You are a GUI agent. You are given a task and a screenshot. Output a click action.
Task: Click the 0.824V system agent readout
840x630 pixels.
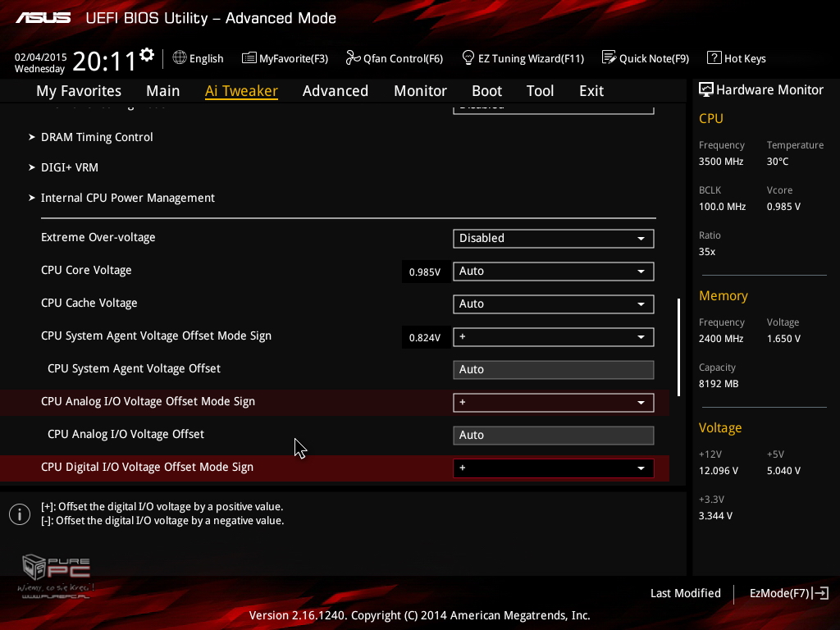425,337
